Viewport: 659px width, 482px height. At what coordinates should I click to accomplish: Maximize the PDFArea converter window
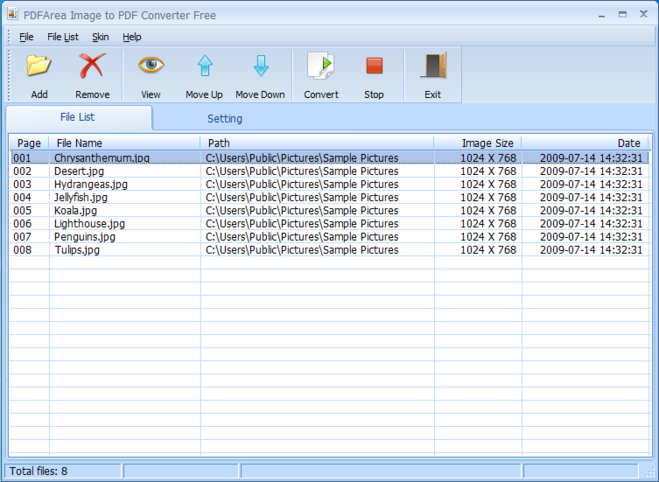click(x=623, y=14)
